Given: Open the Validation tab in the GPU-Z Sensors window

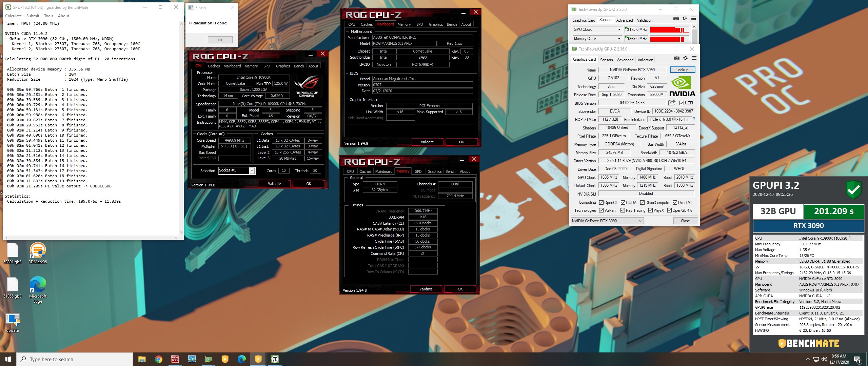Looking at the screenshot, I should pyautogui.click(x=645, y=20).
